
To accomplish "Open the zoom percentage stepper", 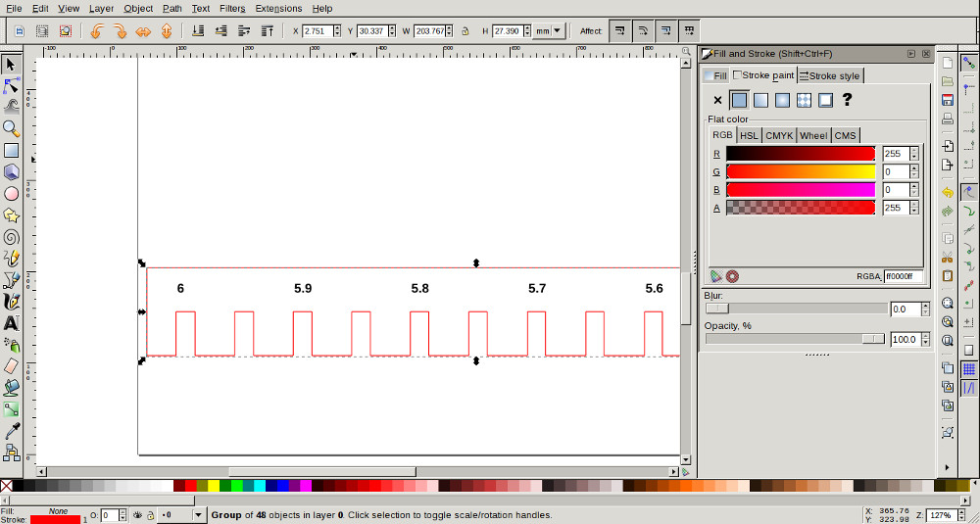I will tap(960, 515).
